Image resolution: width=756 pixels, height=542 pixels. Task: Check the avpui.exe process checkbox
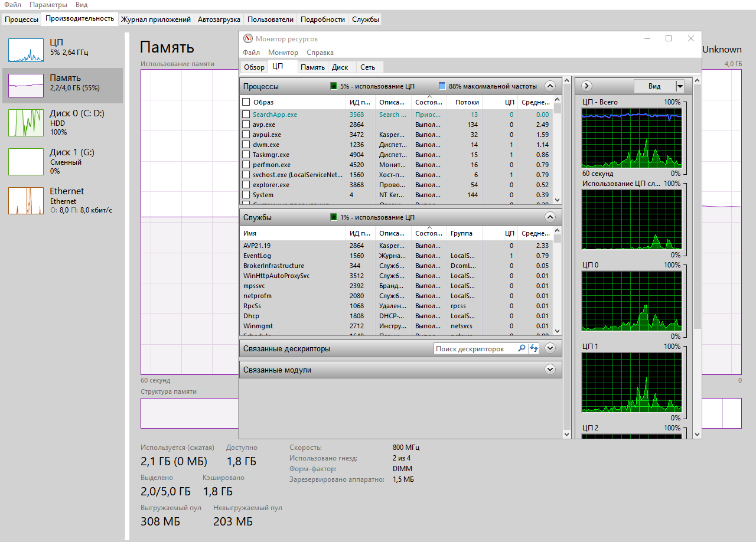pyautogui.click(x=246, y=135)
